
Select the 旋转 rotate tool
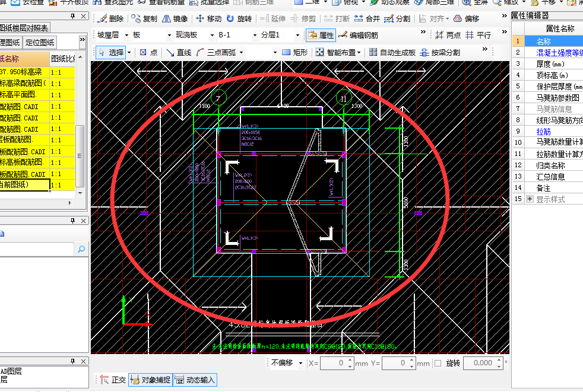click(239, 18)
